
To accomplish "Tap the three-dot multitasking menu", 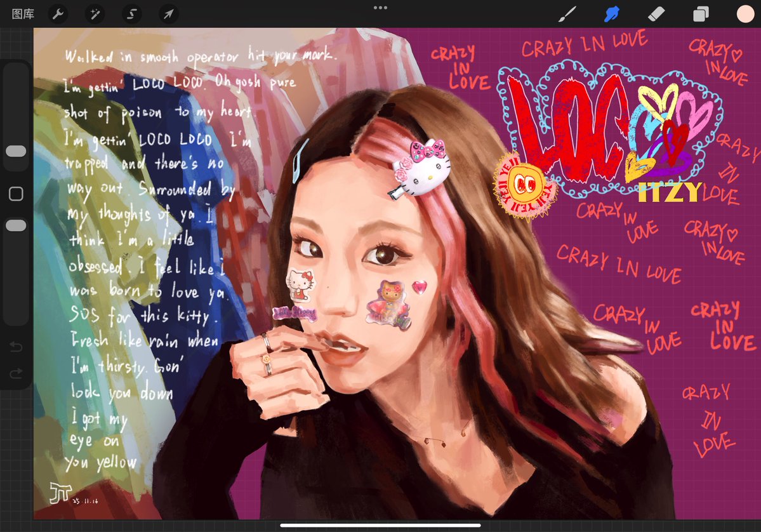I will click(381, 8).
